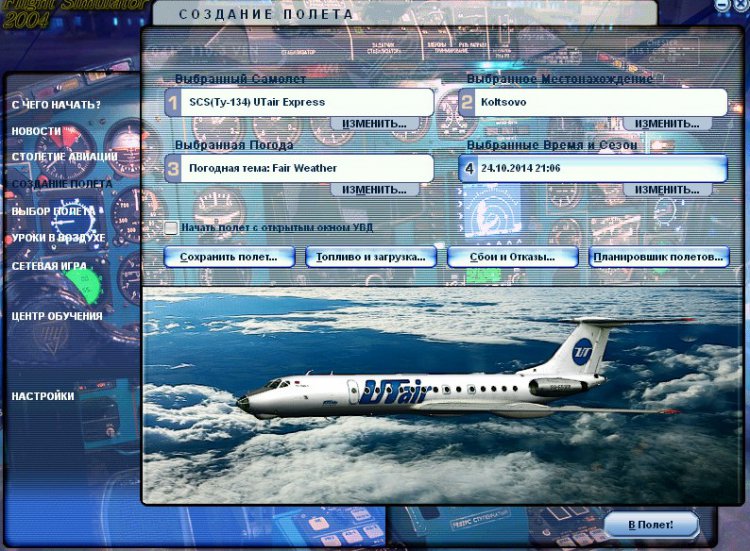The image size is (750, 551).
Task: Click the SCS(Ty-134) UTair Express aircraft field
Action: click(x=308, y=102)
